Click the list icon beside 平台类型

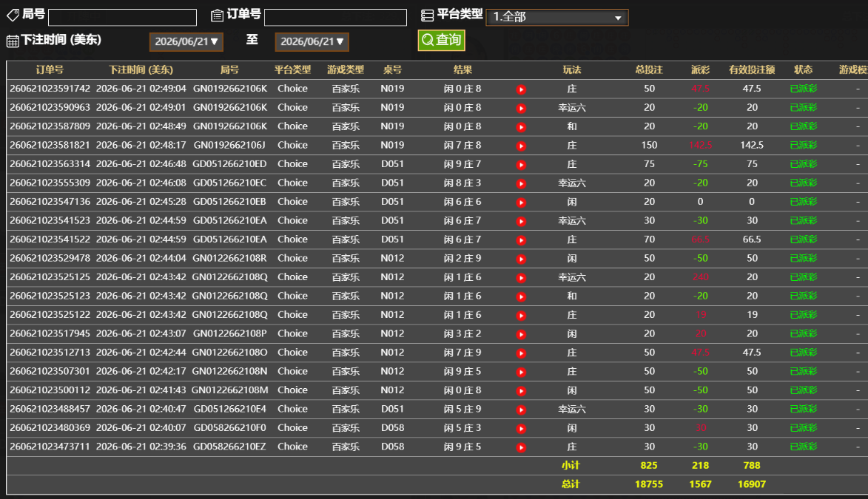(x=428, y=16)
